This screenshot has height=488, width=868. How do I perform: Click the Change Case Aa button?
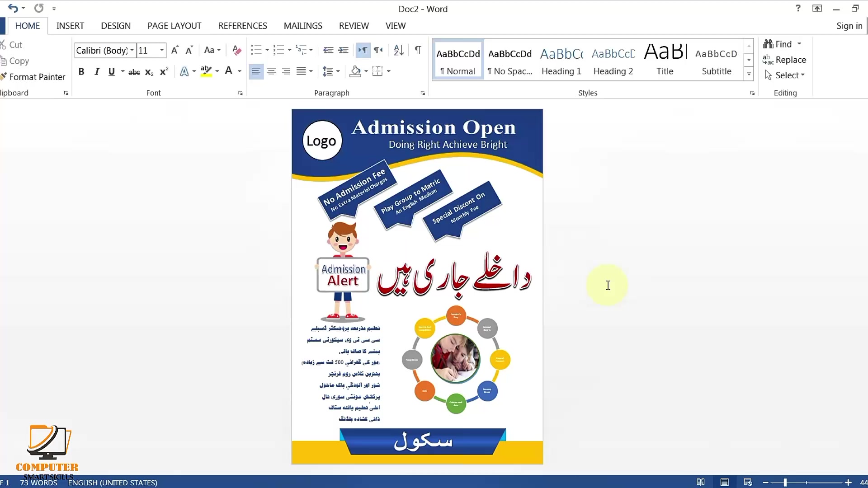[212, 50]
